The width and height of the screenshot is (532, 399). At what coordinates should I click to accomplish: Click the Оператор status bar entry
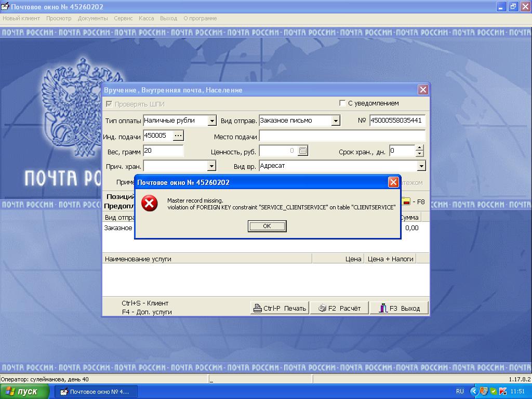click(x=45, y=379)
